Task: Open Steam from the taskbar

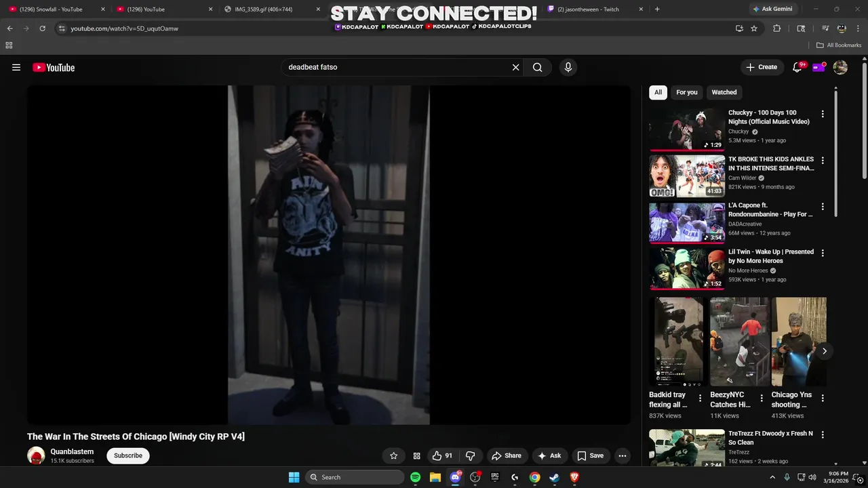Action: coord(554,477)
